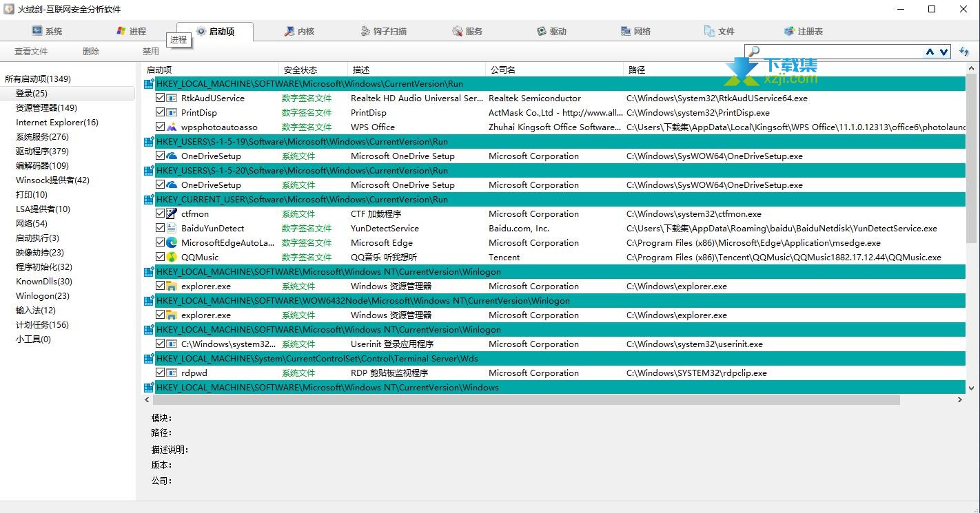
Task: Toggle the QQMusic checkbox
Action: tap(161, 257)
